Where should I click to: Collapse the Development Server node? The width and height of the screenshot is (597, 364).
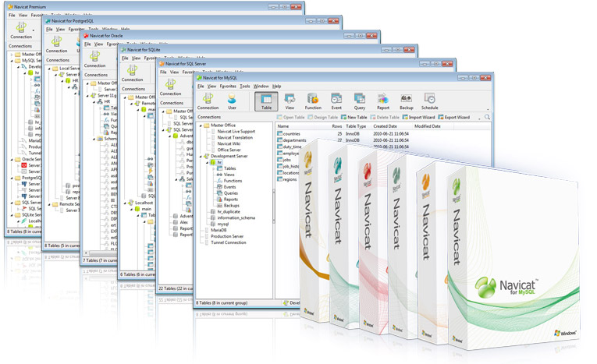tap(201, 157)
